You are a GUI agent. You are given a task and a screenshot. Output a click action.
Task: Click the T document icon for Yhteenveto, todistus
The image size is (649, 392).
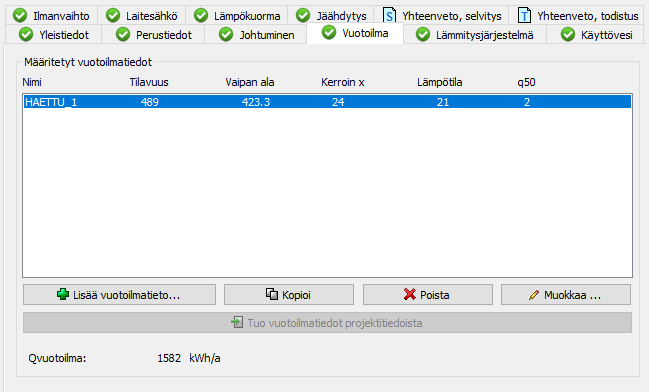pyautogui.click(x=524, y=15)
